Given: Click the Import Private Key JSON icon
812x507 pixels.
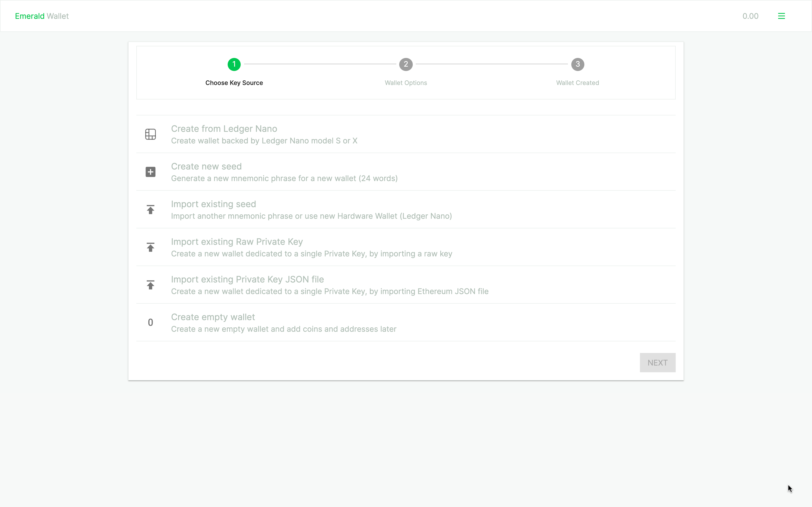Looking at the screenshot, I should tap(150, 284).
